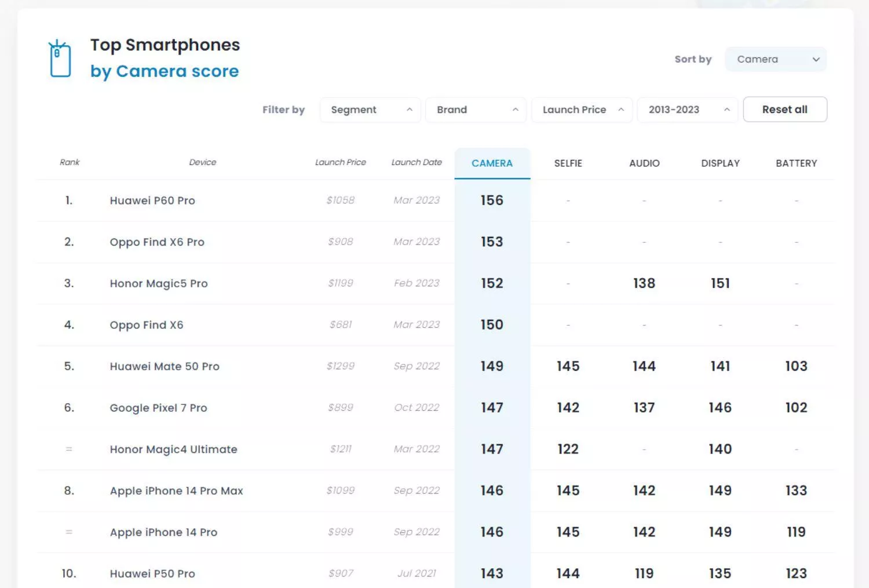Open the Oppo Find X6 device link
869x588 pixels.
click(x=147, y=325)
